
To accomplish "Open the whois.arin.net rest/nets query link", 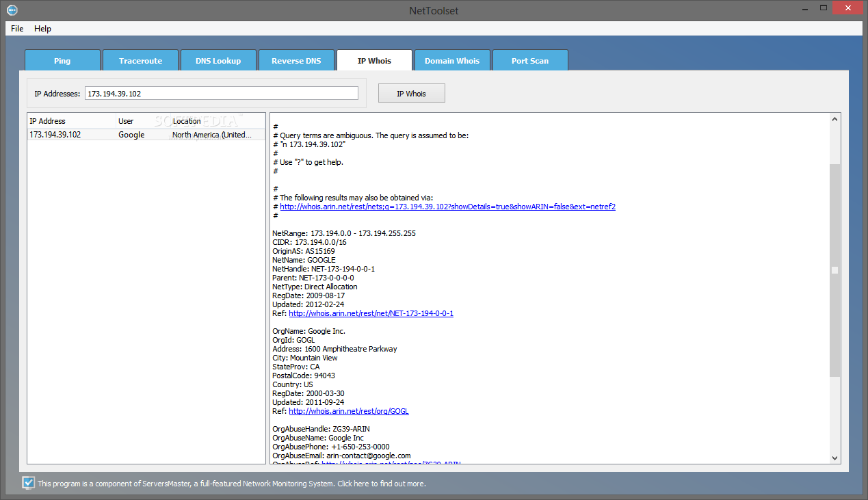I will (x=447, y=207).
